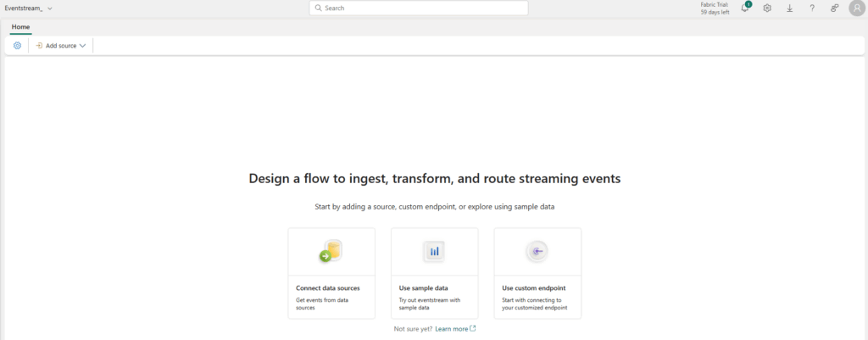This screenshot has height=340, width=868.
Task: Click the 'Start by adding a source' subtitle
Action: 435,207
